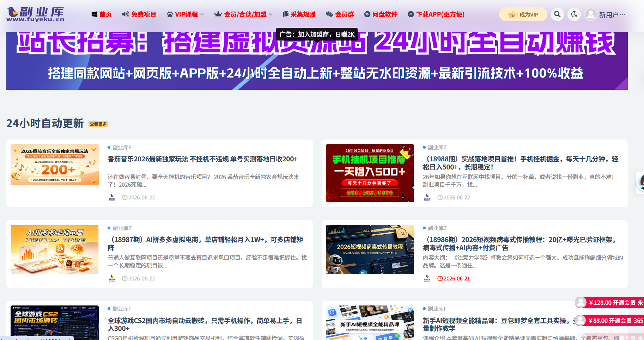Open 番茄音乐2026 article title
Screen dimensions: 644x340
203,159
